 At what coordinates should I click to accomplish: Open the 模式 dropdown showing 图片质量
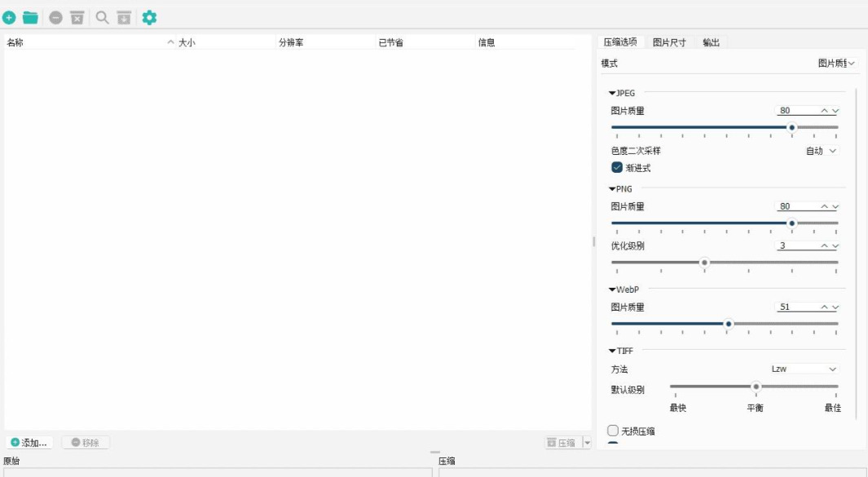pyautogui.click(x=836, y=63)
